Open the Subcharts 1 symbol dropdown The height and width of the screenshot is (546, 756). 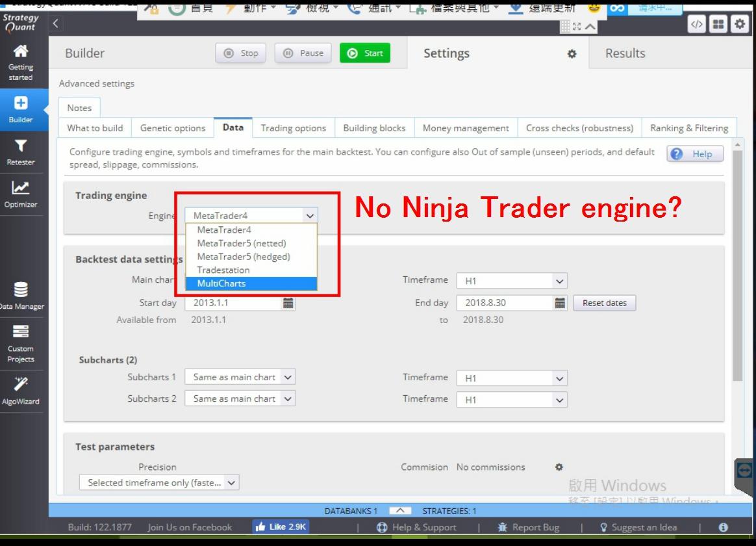point(240,377)
